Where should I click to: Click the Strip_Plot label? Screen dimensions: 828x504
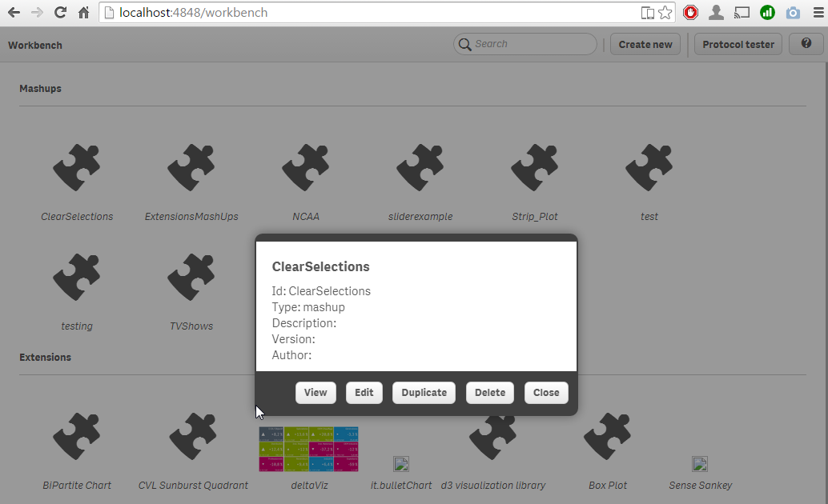[x=535, y=216]
